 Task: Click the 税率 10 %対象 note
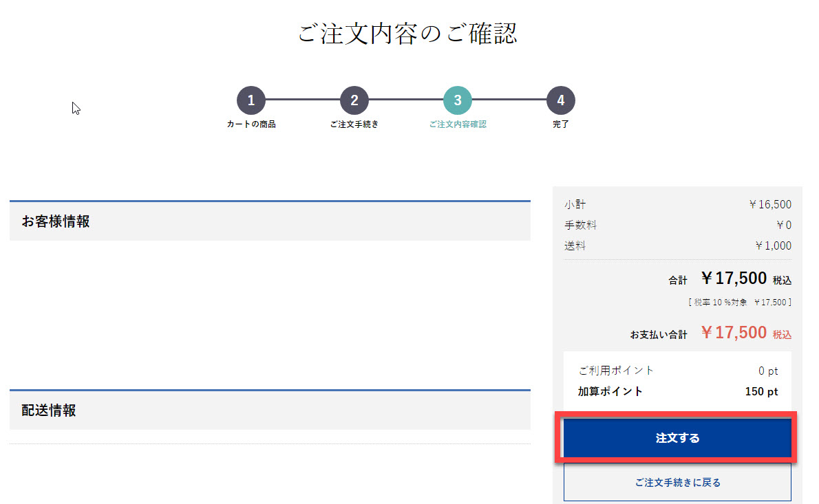740,302
